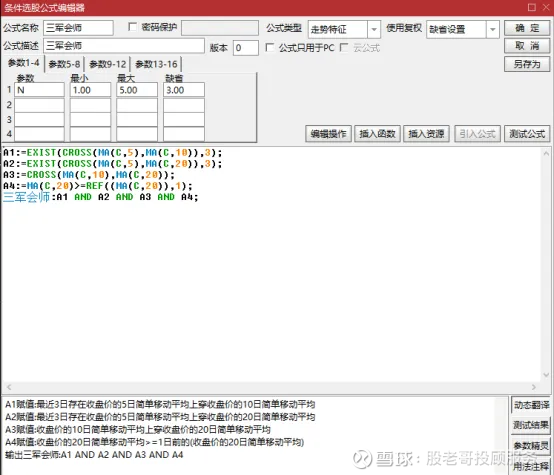This screenshot has width=554, height=475.
Task: Toggle the 密码保护 password protection checkbox
Action: pyautogui.click(x=132, y=27)
